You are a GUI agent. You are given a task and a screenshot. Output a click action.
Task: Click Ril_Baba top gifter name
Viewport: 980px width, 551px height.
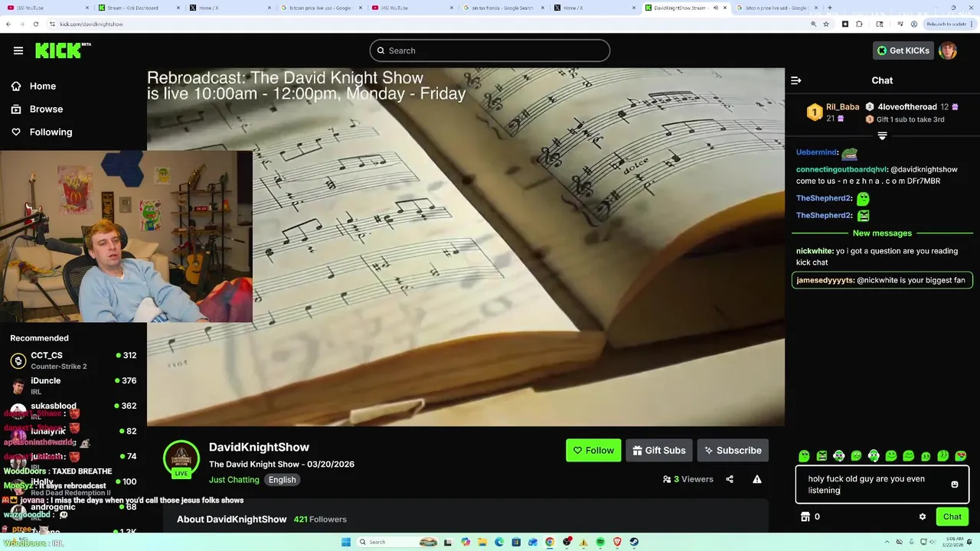click(x=842, y=107)
